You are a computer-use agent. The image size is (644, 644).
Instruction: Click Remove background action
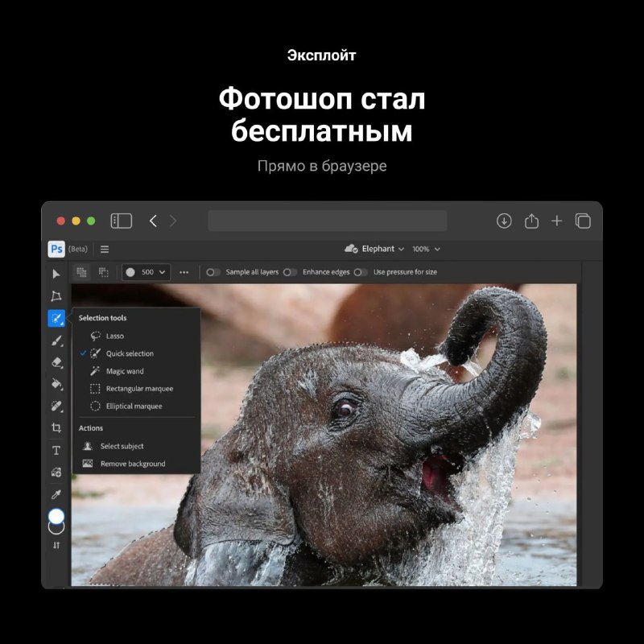coord(132,464)
